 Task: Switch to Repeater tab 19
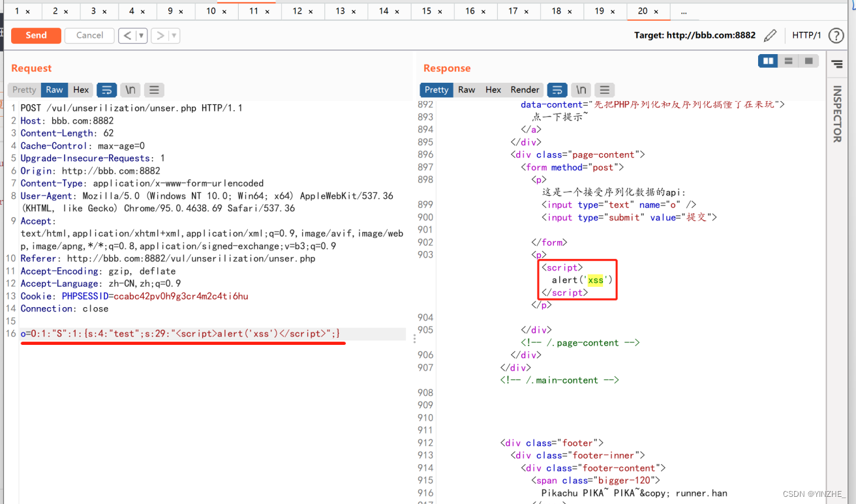(600, 11)
